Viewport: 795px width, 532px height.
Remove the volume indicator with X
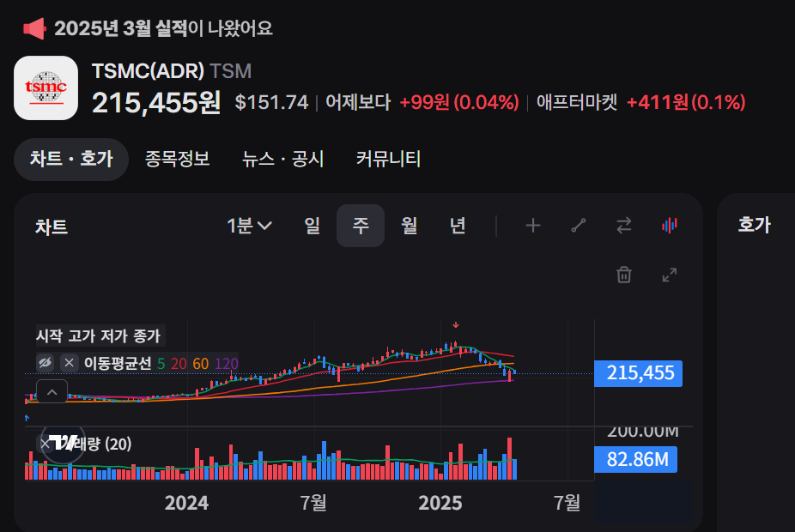(x=46, y=444)
